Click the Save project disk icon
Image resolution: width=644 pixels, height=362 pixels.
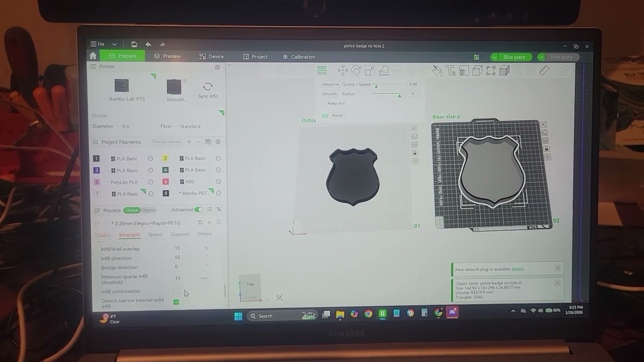point(134,44)
